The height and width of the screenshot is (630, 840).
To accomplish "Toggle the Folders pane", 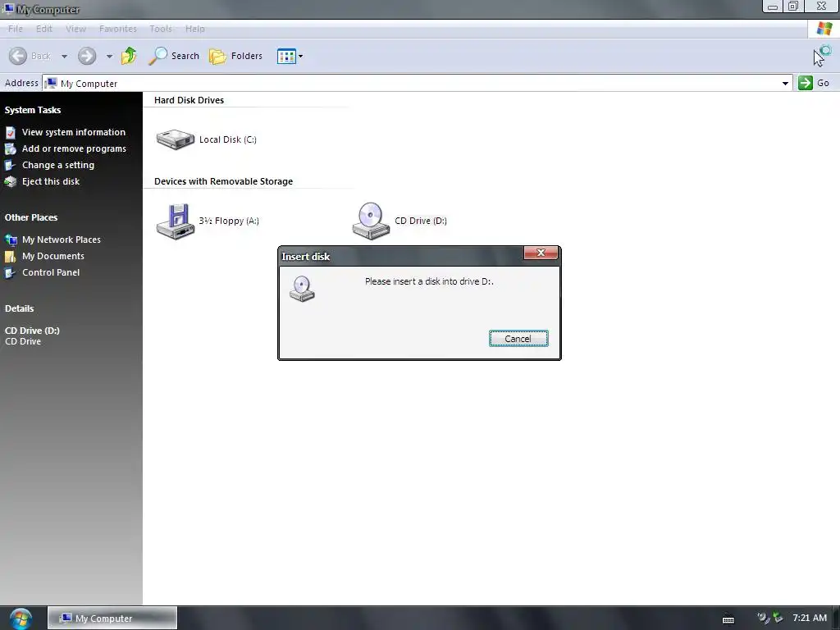I will 235,56.
